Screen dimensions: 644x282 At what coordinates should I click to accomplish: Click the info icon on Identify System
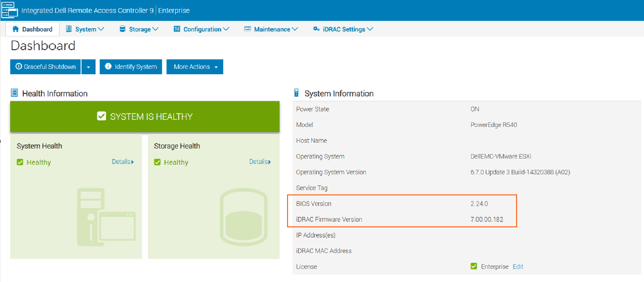click(x=108, y=66)
